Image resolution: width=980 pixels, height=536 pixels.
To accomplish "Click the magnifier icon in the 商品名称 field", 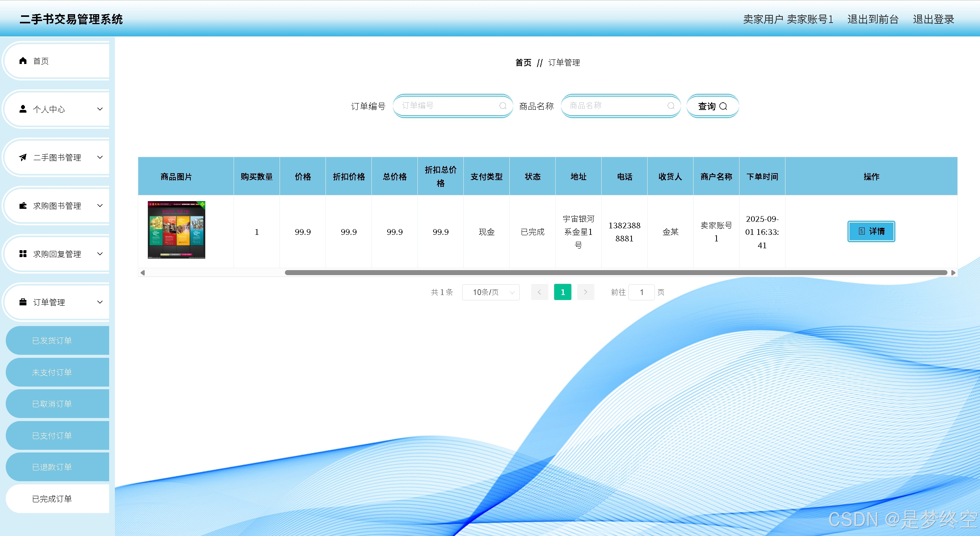I will (x=671, y=106).
